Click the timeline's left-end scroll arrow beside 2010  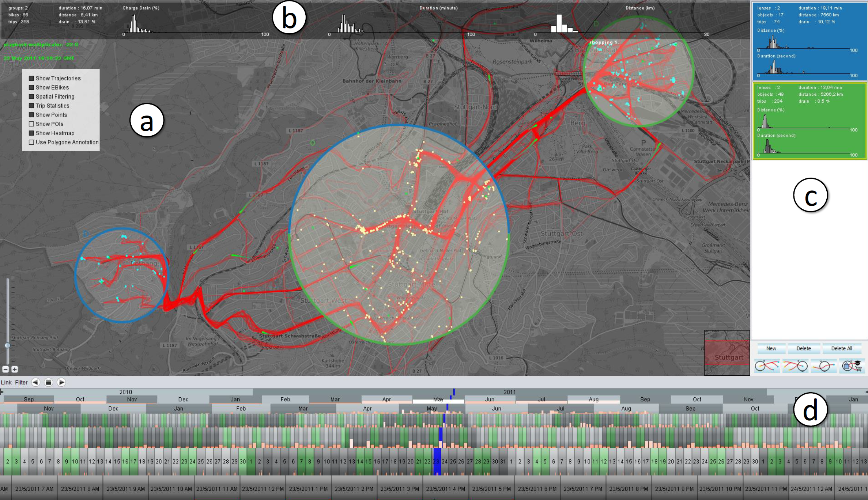(2, 392)
